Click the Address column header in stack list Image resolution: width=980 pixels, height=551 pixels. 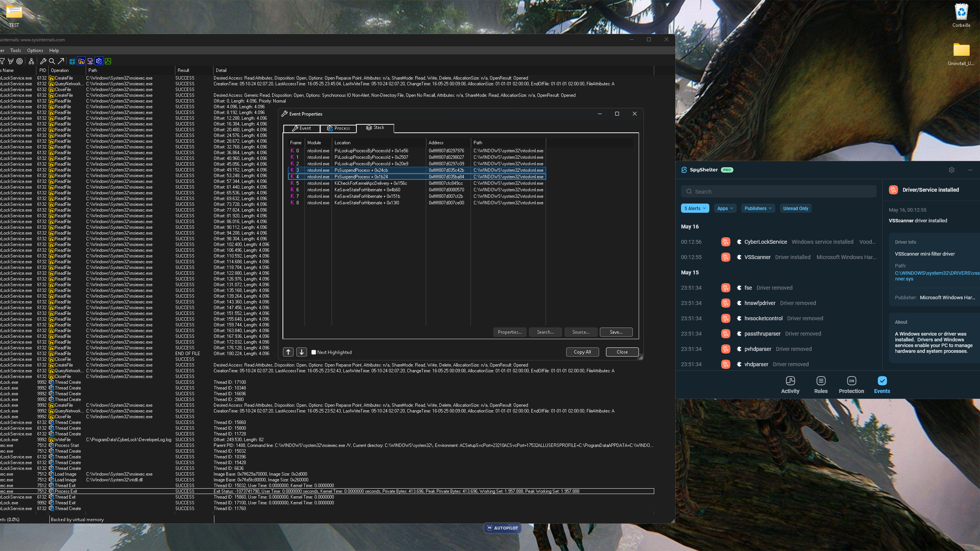[448, 143]
